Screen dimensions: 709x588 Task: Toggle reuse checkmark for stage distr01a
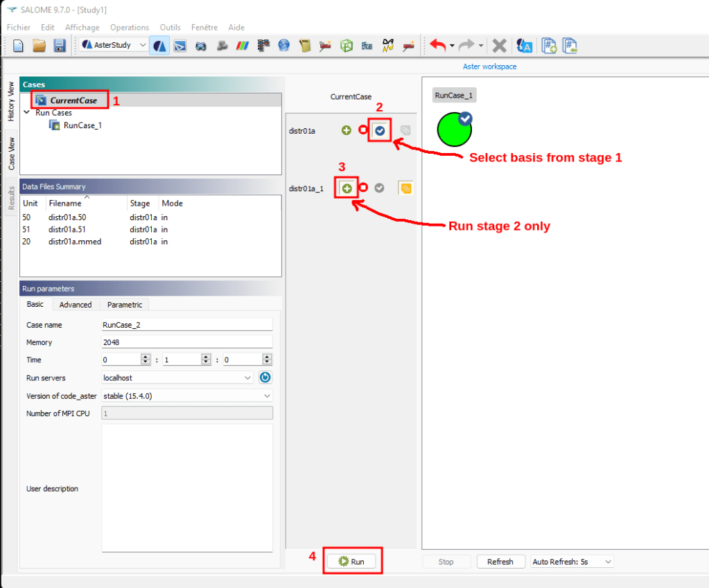click(x=380, y=130)
